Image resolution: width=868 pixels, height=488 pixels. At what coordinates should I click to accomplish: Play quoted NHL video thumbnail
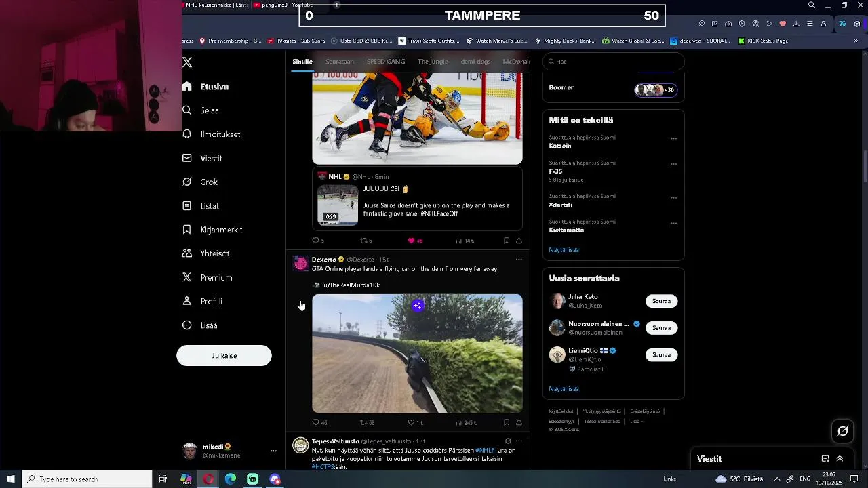(338, 205)
